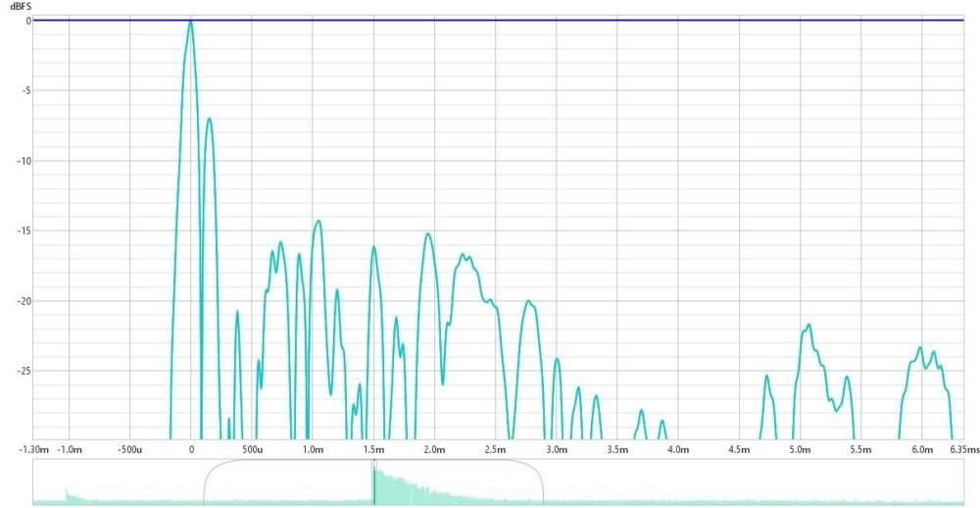Image resolution: width=980 pixels, height=508 pixels.
Task: Click the 2.5m label on the time axis
Action: point(496,450)
